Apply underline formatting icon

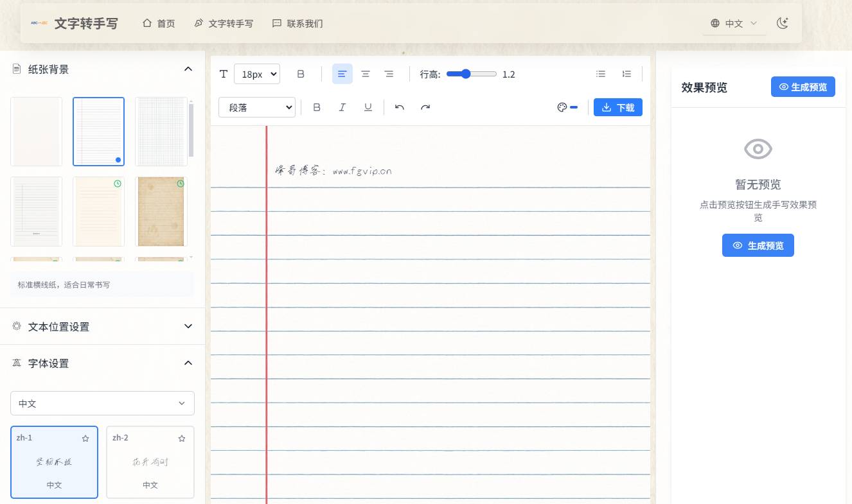[368, 107]
